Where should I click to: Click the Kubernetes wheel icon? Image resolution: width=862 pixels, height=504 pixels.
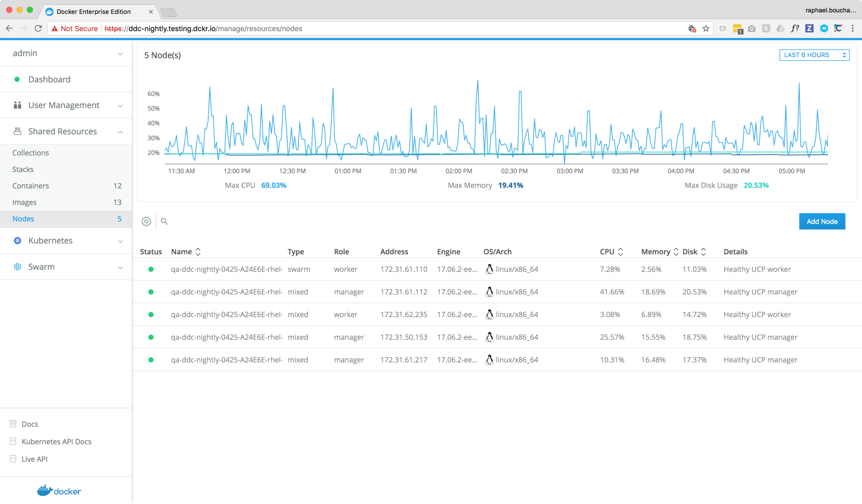18,240
